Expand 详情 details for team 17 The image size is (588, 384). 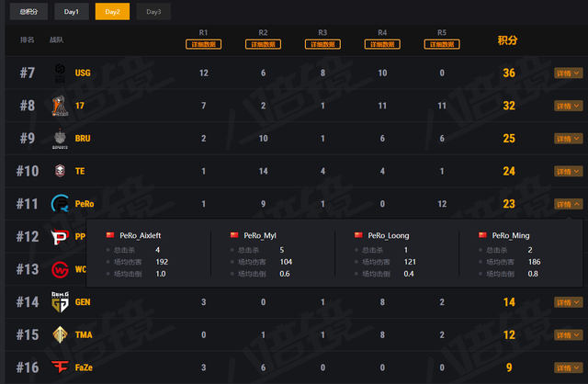pyautogui.click(x=567, y=106)
